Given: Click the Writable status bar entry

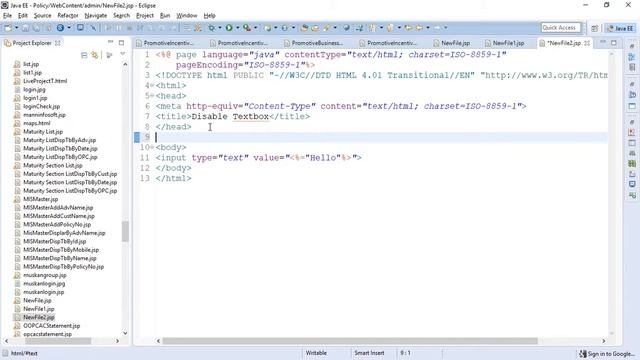Looking at the screenshot, I should click(x=316, y=353).
